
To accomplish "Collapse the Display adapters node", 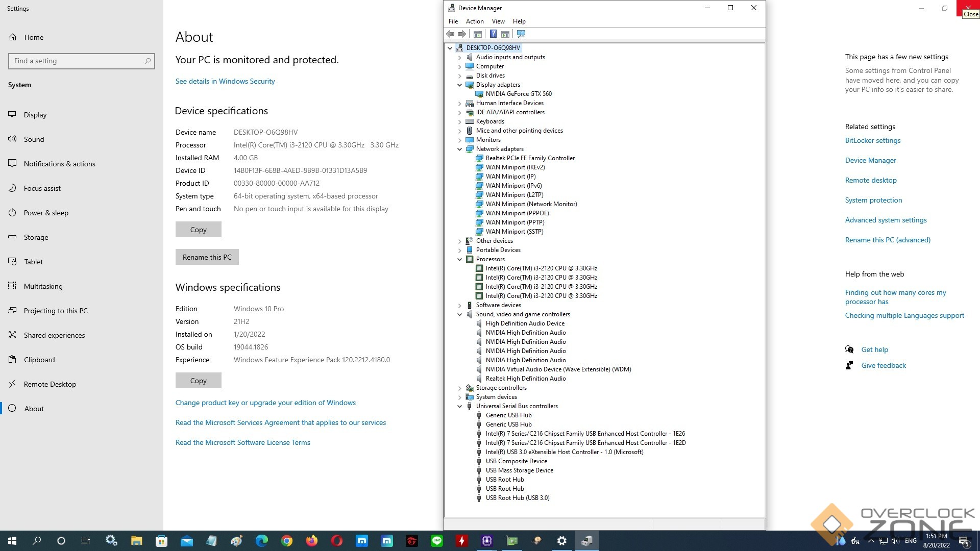I will coord(459,85).
